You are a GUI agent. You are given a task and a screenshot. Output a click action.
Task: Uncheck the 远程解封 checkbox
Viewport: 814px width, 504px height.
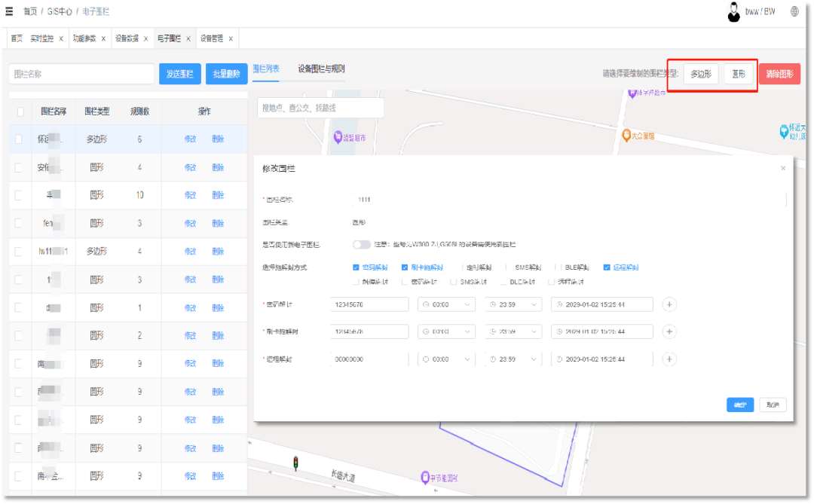(606, 267)
